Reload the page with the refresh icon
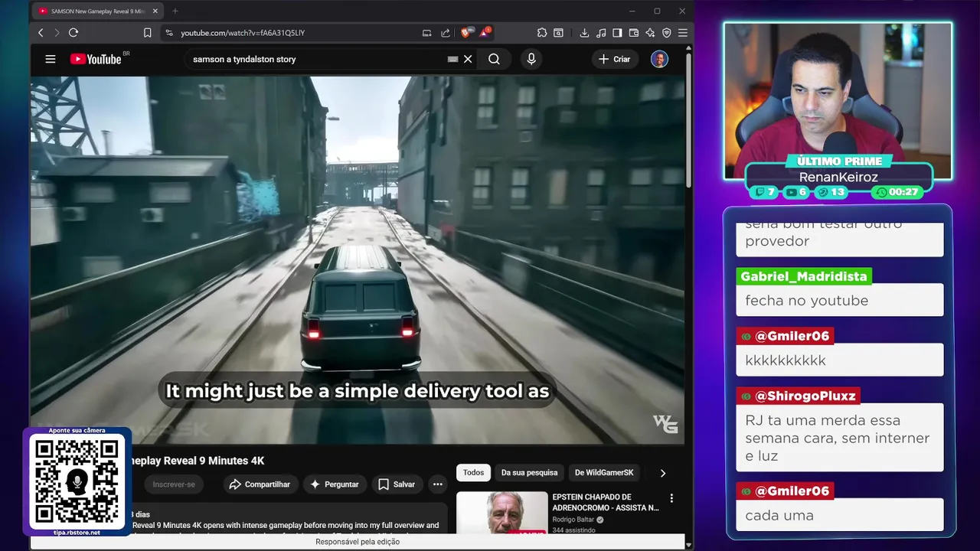 (x=73, y=33)
